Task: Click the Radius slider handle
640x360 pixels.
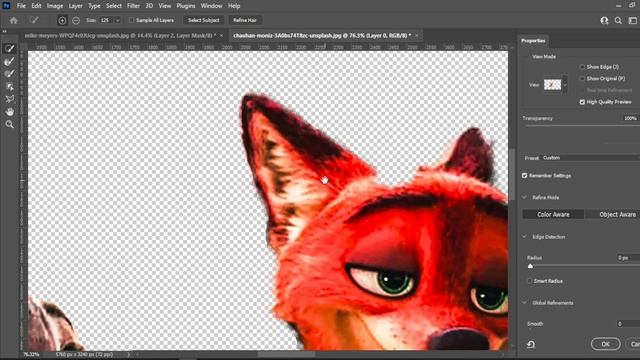Action: click(x=530, y=266)
